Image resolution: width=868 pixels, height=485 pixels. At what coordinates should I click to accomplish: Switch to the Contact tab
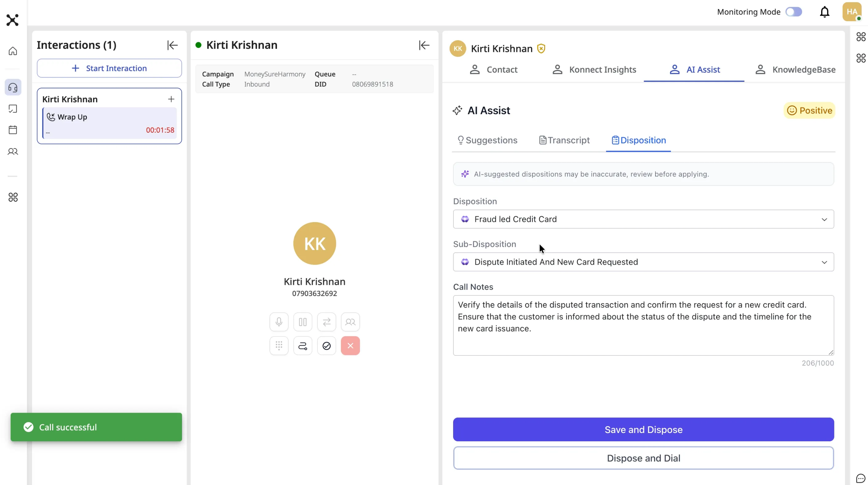(493, 70)
